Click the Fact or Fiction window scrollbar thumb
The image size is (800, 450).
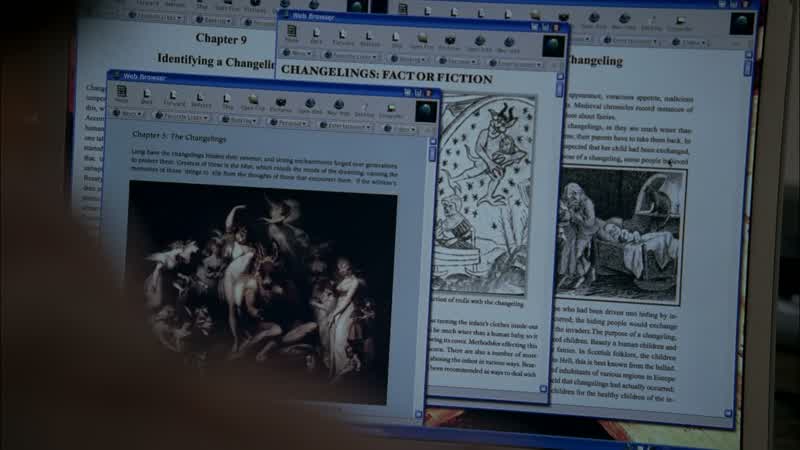560,90
